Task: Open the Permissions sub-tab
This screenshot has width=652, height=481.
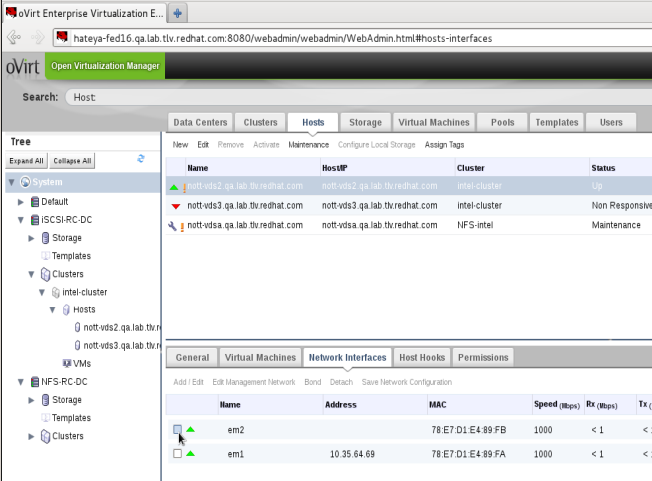Action: 483,358
